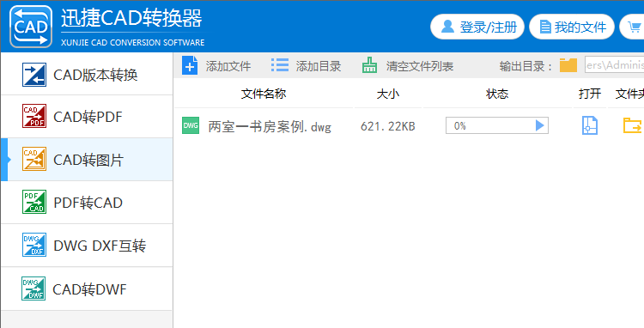Open output folder via yellow folder icon
Image resolution: width=644 pixels, height=328 pixels.
click(x=633, y=125)
